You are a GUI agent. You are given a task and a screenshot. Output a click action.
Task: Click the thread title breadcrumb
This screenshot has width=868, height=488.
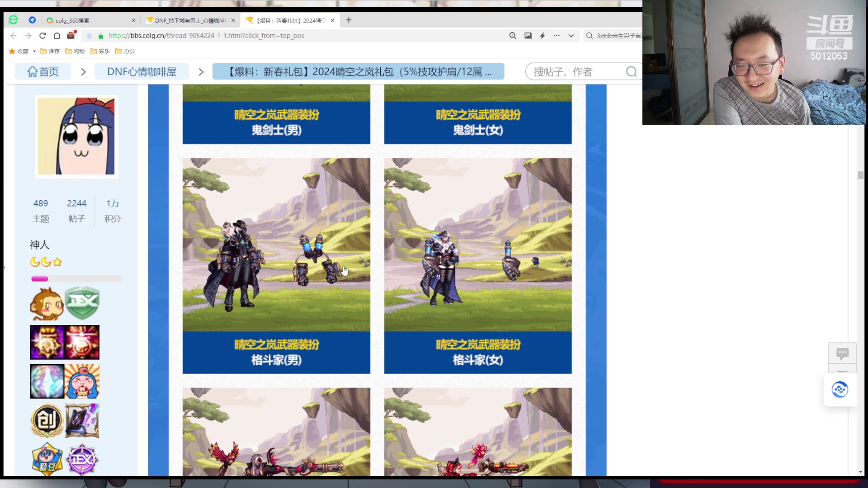(x=358, y=72)
